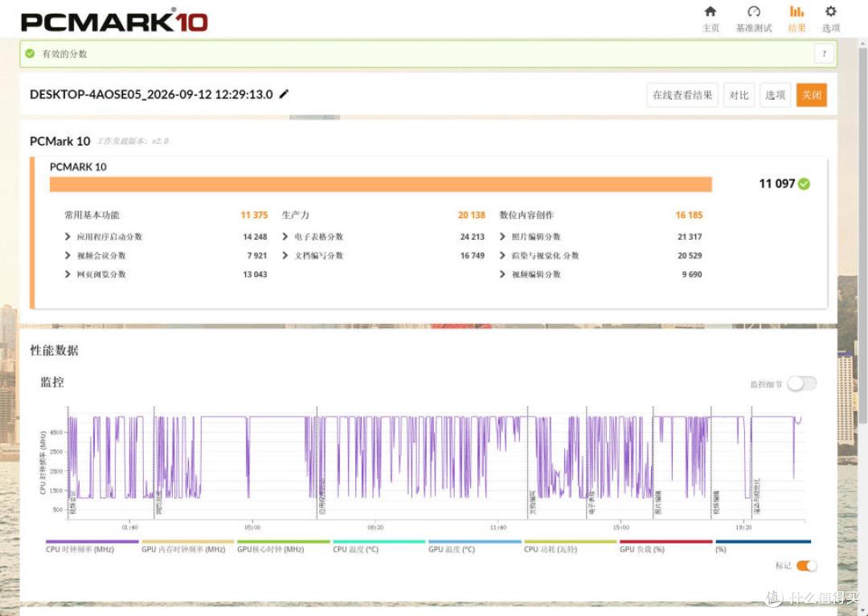Expand 网页浏览分数 row
This screenshot has width=868, height=616.
click(68, 274)
